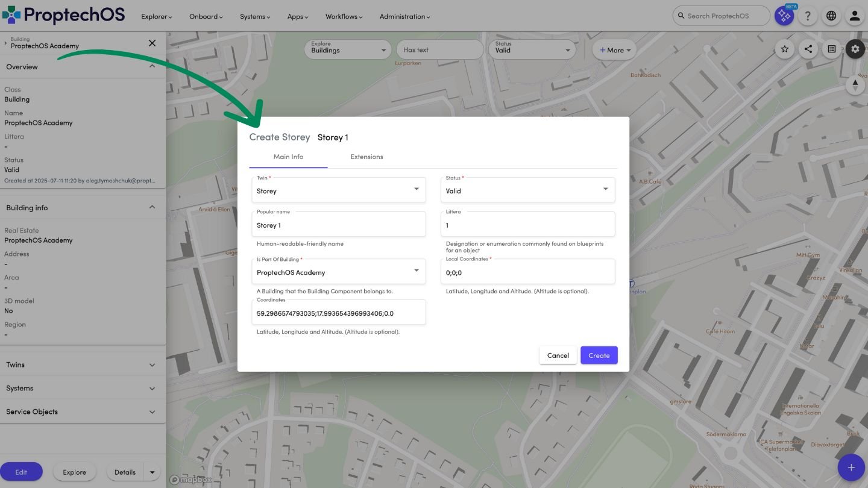Open the Workflows menu

click(x=344, y=17)
